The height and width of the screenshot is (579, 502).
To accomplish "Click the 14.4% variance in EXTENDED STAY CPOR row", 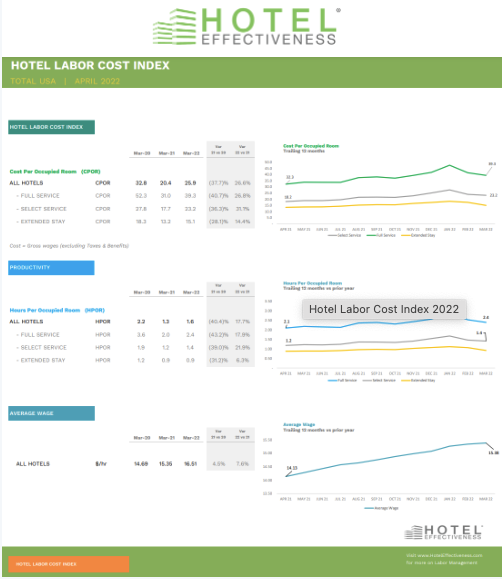I will (243, 222).
